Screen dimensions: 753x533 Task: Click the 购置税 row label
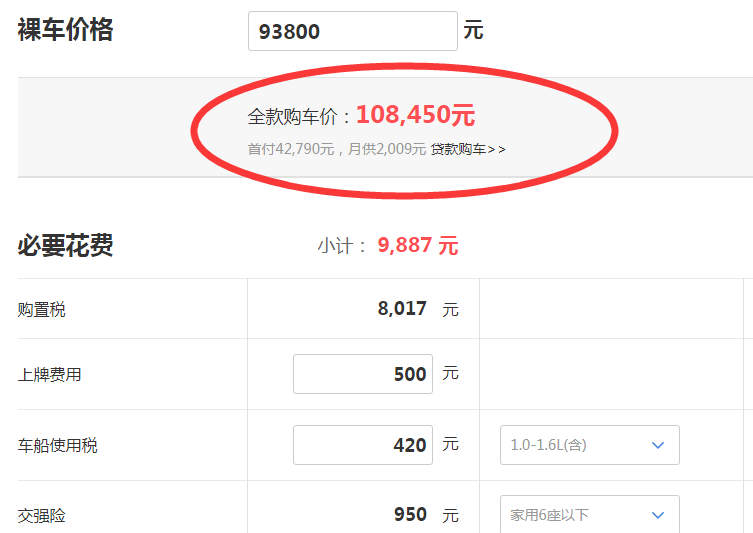(x=41, y=310)
